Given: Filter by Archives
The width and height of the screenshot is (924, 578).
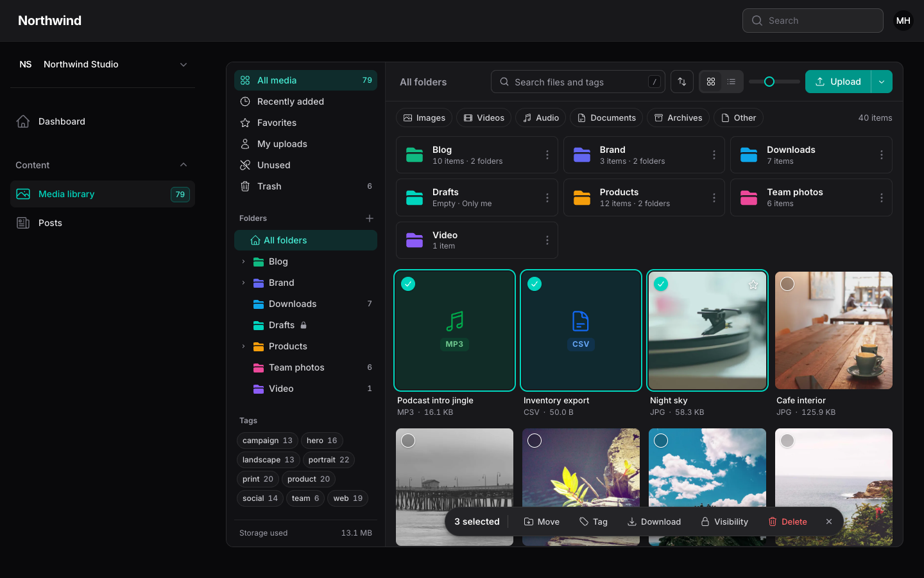Looking at the screenshot, I should tap(678, 118).
